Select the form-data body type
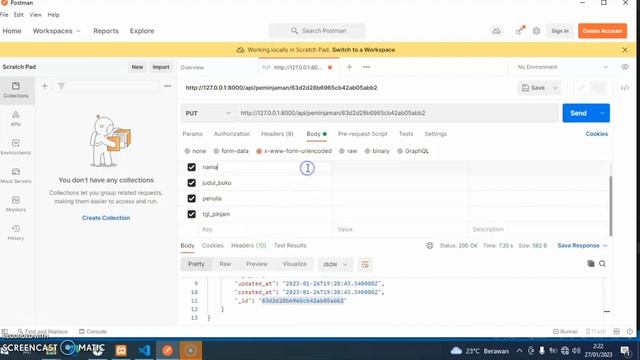 pyautogui.click(x=231, y=151)
